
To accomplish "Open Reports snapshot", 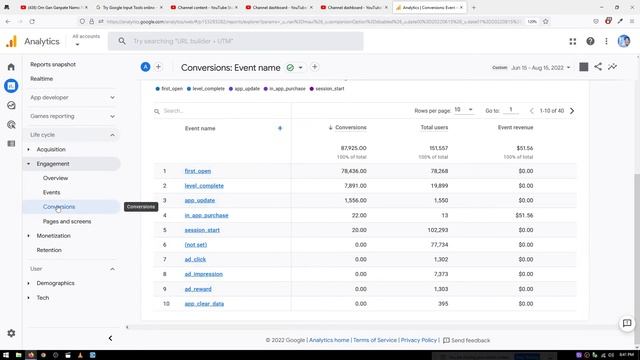I will (53, 64).
